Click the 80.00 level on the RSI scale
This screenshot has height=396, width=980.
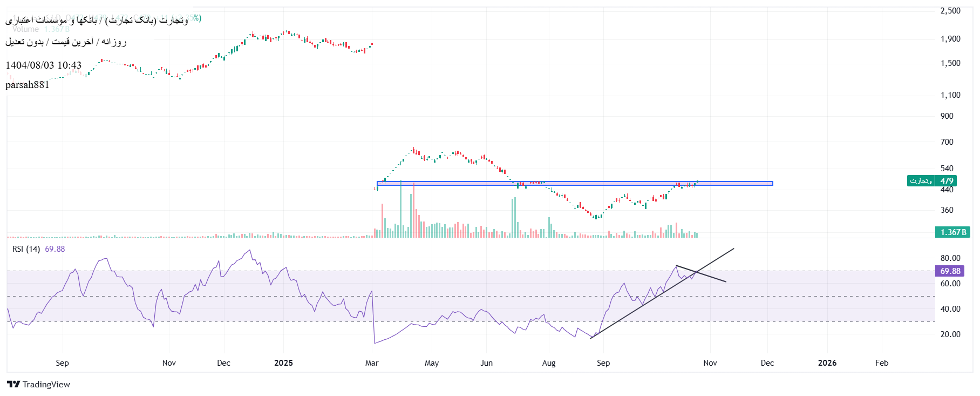click(950, 258)
